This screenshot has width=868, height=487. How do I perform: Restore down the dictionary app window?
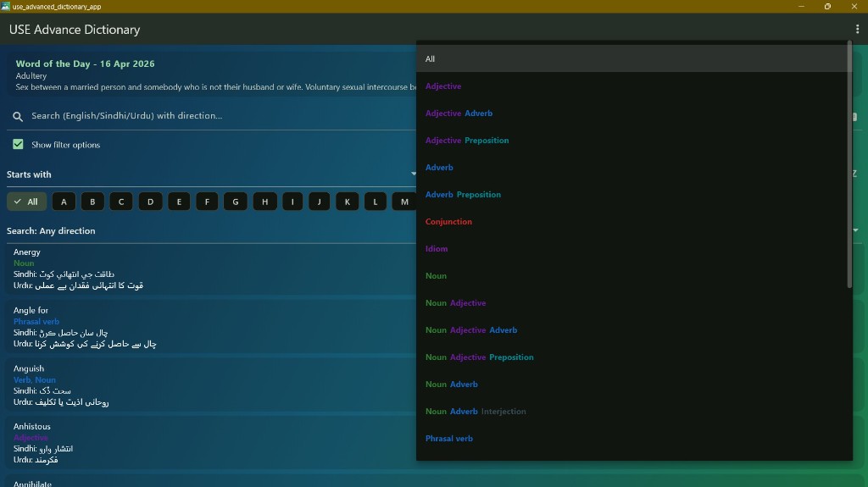click(827, 6)
